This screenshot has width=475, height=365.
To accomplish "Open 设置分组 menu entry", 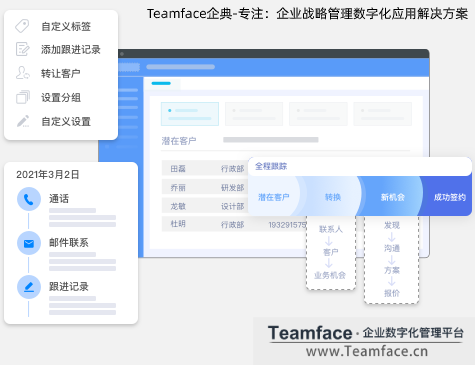I will pos(61,98).
